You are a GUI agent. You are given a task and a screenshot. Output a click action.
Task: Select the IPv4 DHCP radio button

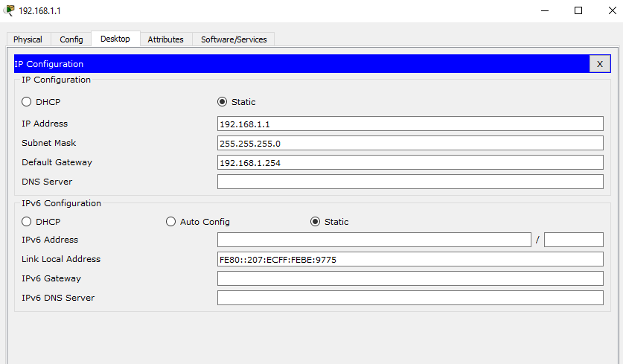[27, 102]
